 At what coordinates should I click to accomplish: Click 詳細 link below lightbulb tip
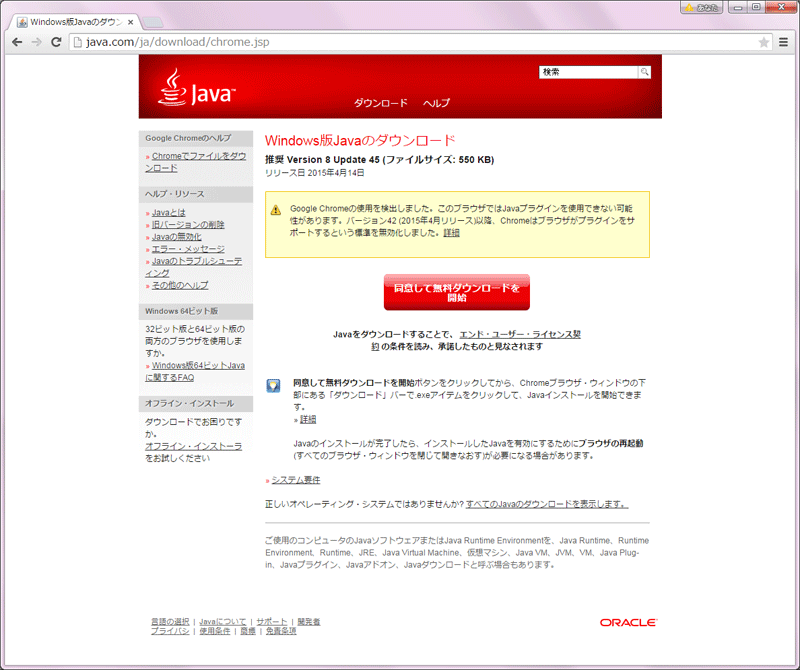tap(308, 419)
